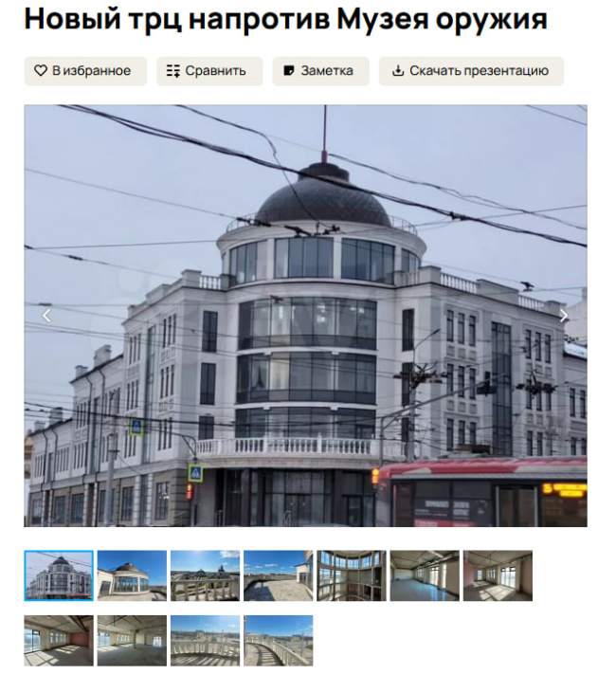Advance to next photo with right arrow
The width and height of the screenshot is (616, 693).
click(x=564, y=316)
